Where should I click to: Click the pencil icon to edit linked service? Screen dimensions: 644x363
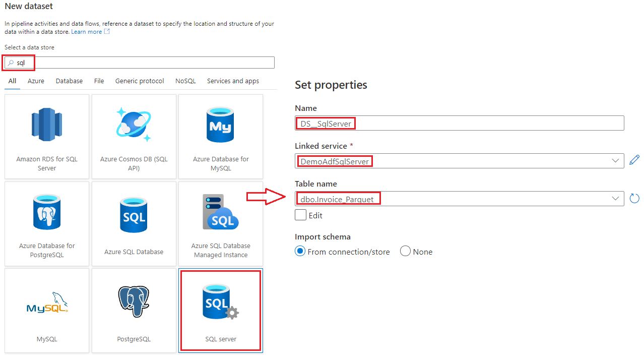(634, 159)
